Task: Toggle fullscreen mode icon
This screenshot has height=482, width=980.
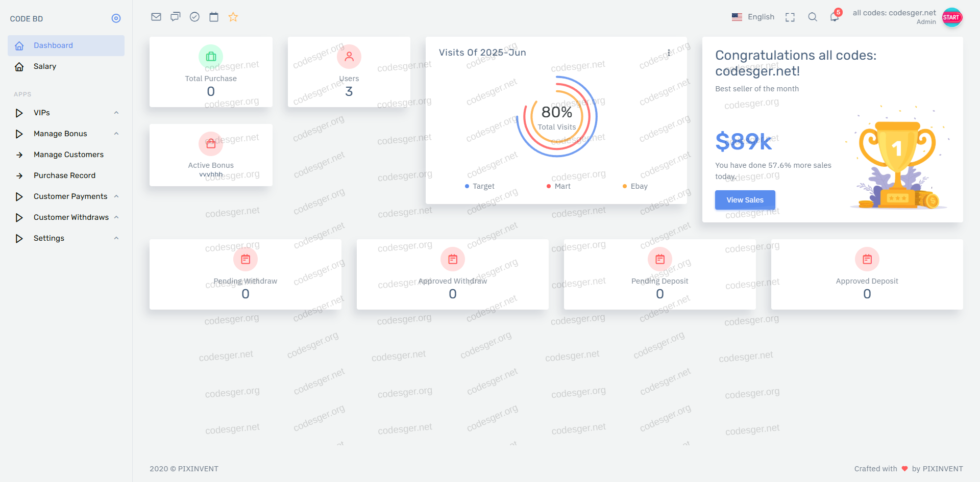Action: [x=790, y=17]
